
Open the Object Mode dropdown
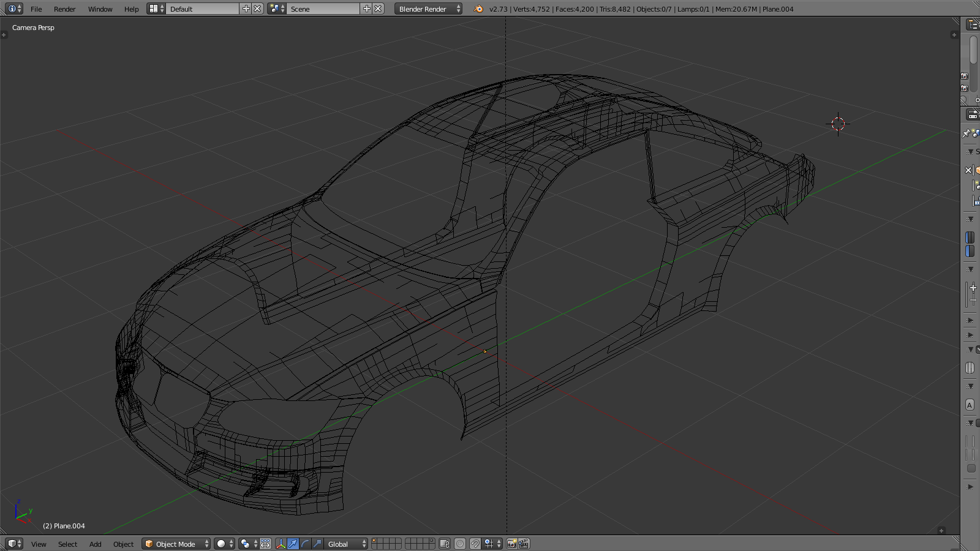coord(176,544)
